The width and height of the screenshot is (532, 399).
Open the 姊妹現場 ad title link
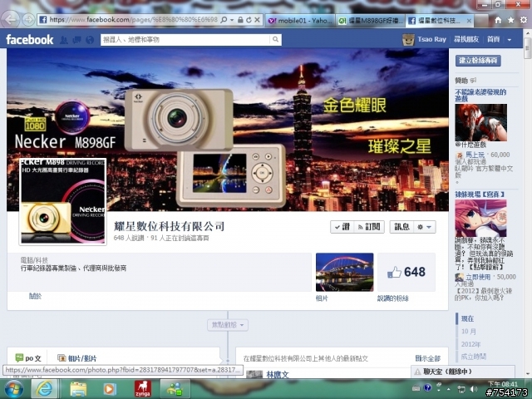click(480, 195)
